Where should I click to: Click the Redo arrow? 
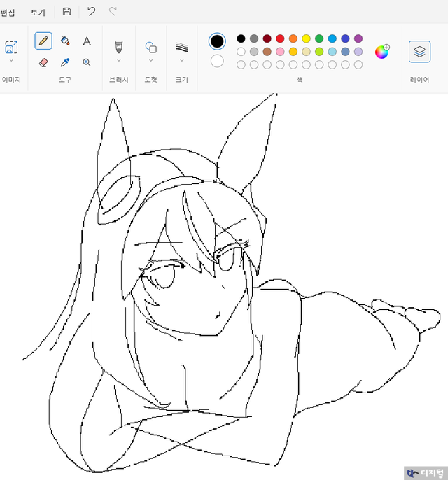pos(113,11)
